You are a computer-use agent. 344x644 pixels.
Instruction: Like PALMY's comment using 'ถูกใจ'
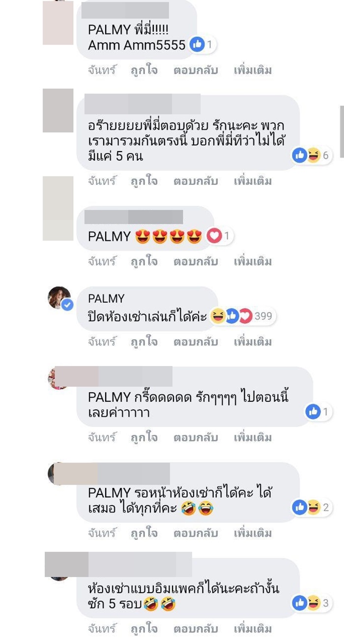pos(144,342)
